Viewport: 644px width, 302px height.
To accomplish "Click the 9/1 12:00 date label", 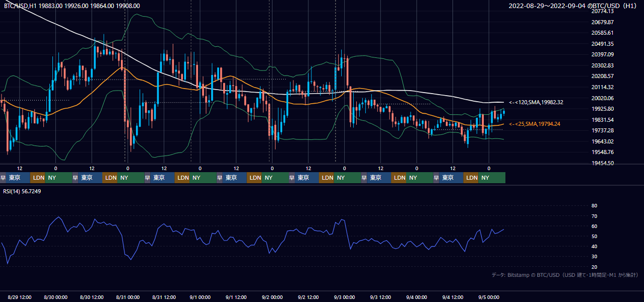I will 236,297.
